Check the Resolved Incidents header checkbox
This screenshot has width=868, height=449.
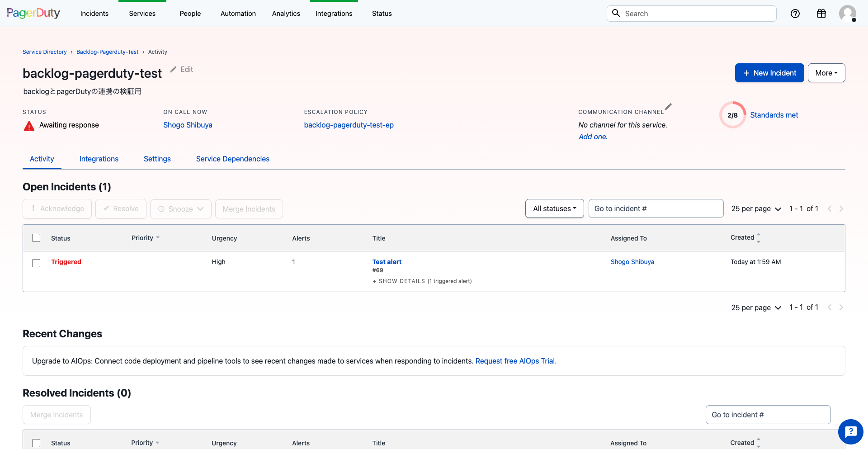[x=36, y=443]
